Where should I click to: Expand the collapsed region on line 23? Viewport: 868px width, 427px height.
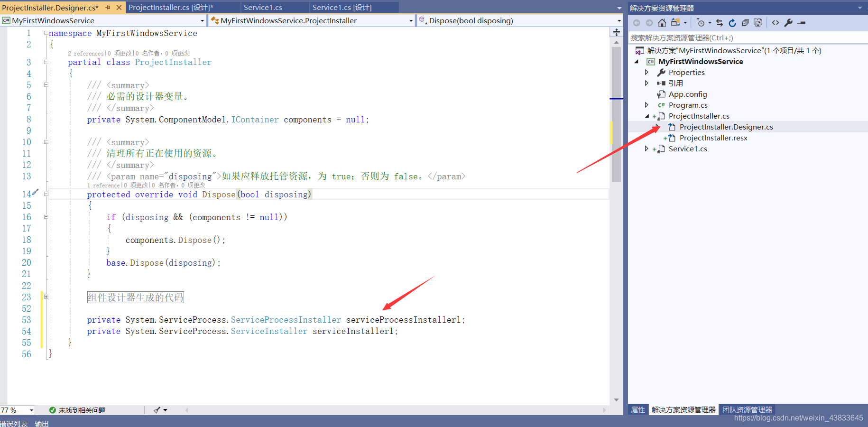(46, 297)
